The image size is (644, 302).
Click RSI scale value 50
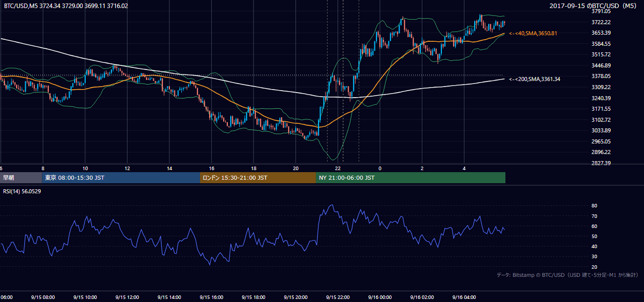tap(594, 237)
